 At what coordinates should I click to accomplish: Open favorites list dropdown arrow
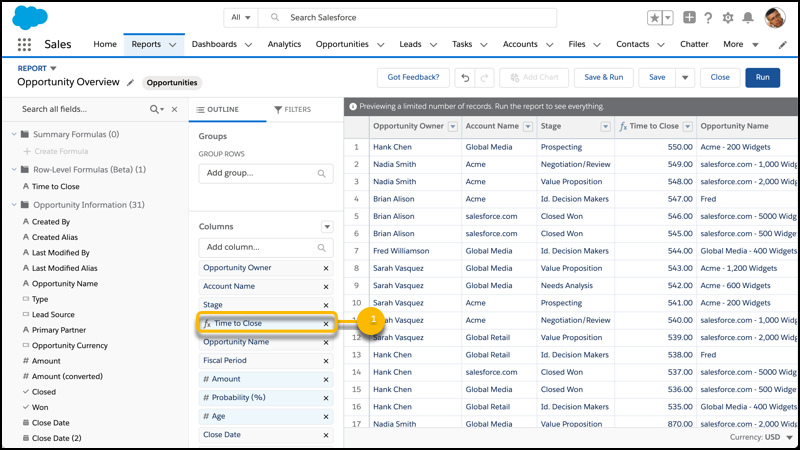(x=667, y=18)
